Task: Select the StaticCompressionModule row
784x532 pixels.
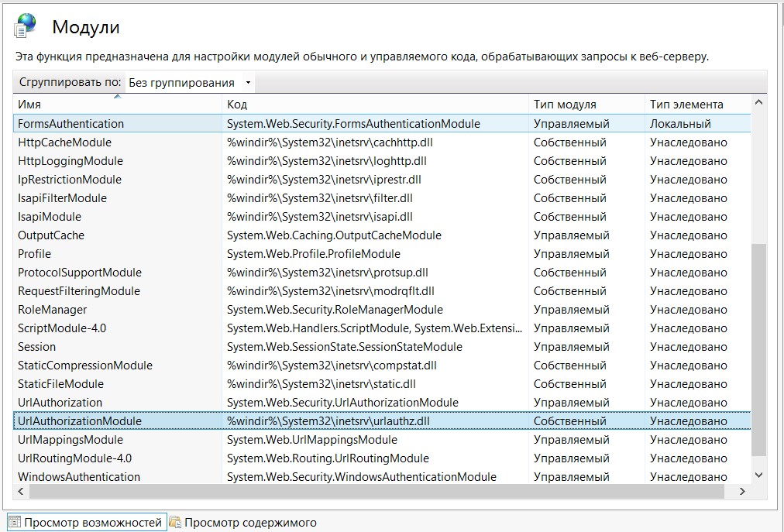Action: [x=382, y=365]
